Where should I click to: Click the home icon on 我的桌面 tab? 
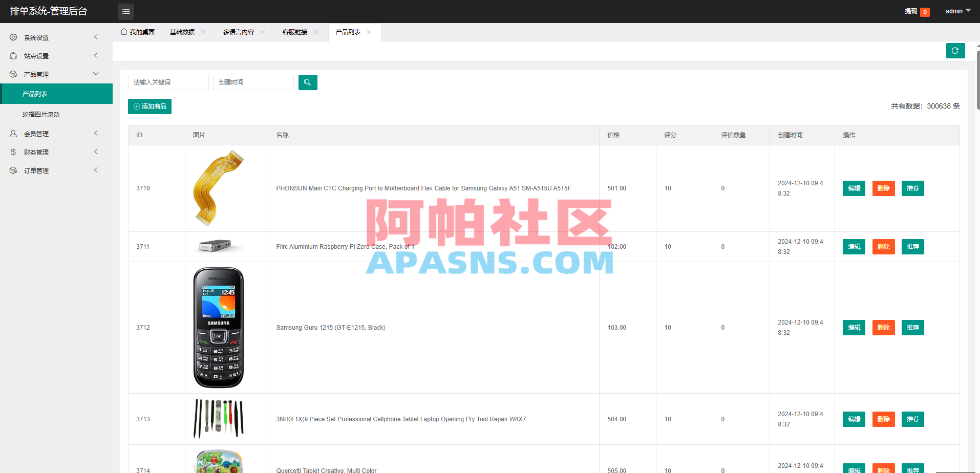click(123, 31)
